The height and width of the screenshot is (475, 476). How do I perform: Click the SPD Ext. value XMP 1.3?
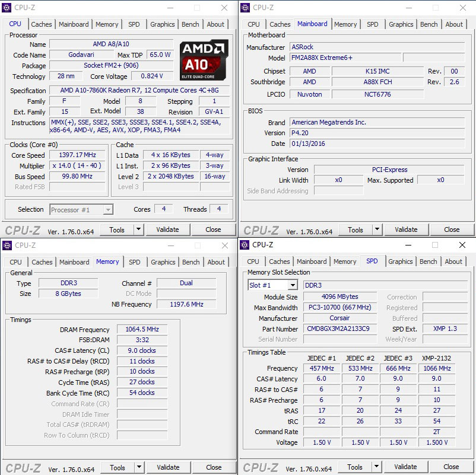click(445, 329)
